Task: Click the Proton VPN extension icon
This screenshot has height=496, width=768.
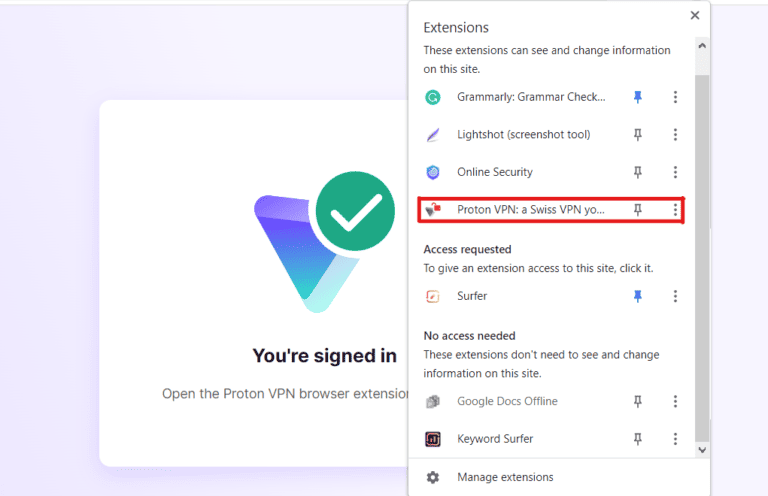Action: pos(433,210)
